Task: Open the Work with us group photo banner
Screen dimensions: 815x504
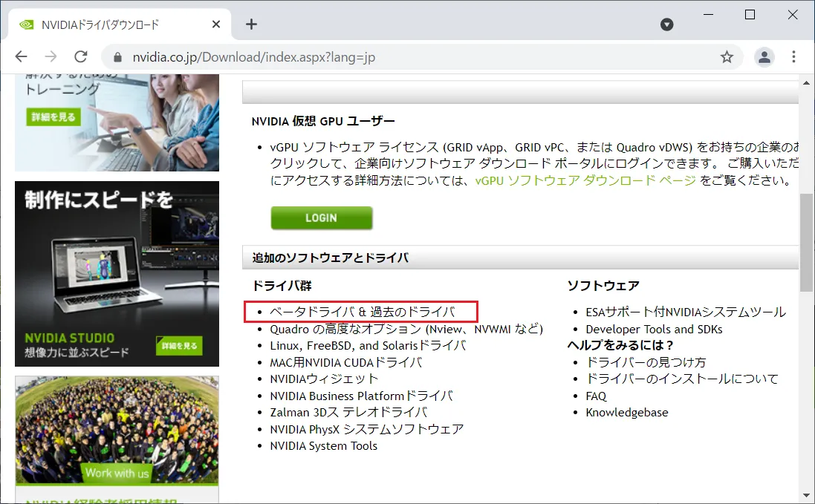Action: tap(117, 431)
